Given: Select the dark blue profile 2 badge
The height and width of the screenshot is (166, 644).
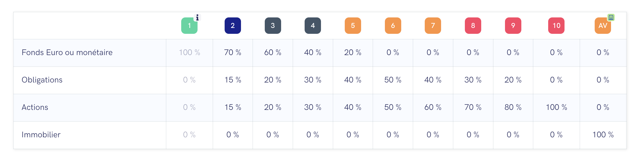Looking at the screenshot, I should tap(233, 26).
